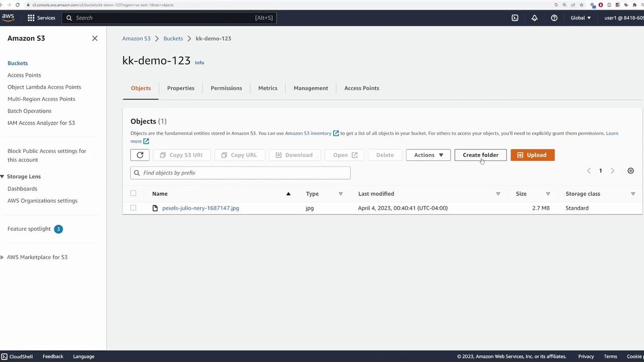Collapse the Storage Lens section
The image size is (644, 362).
3,176
